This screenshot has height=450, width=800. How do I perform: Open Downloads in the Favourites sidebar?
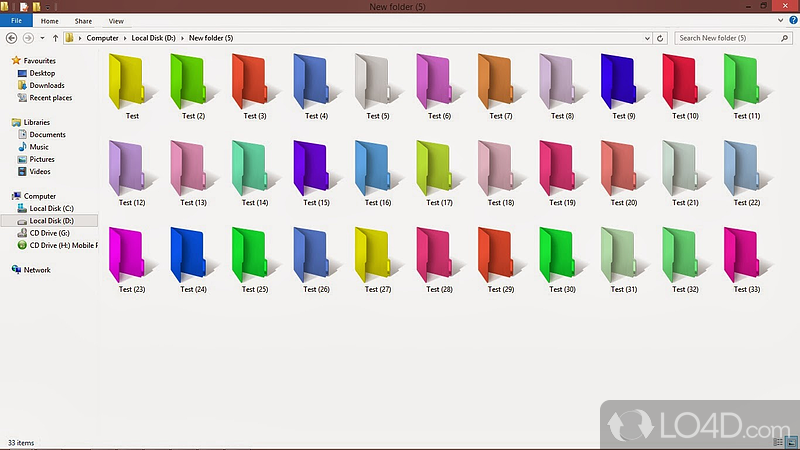click(x=46, y=85)
